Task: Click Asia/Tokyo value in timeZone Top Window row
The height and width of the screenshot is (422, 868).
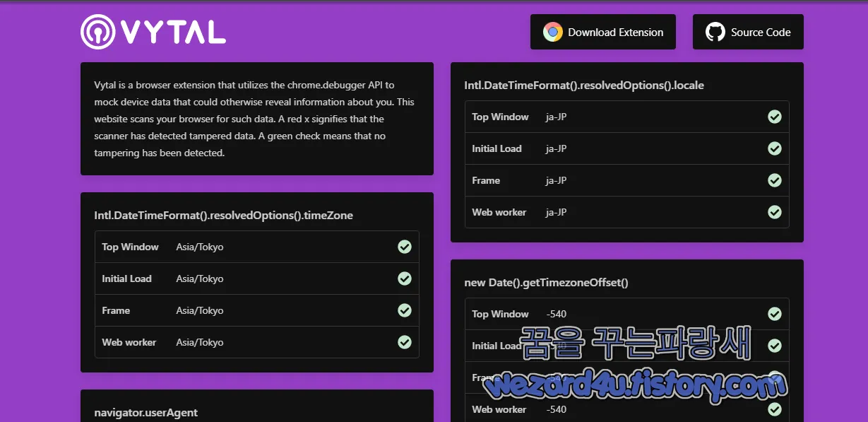Action: pyautogui.click(x=200, y=247)
